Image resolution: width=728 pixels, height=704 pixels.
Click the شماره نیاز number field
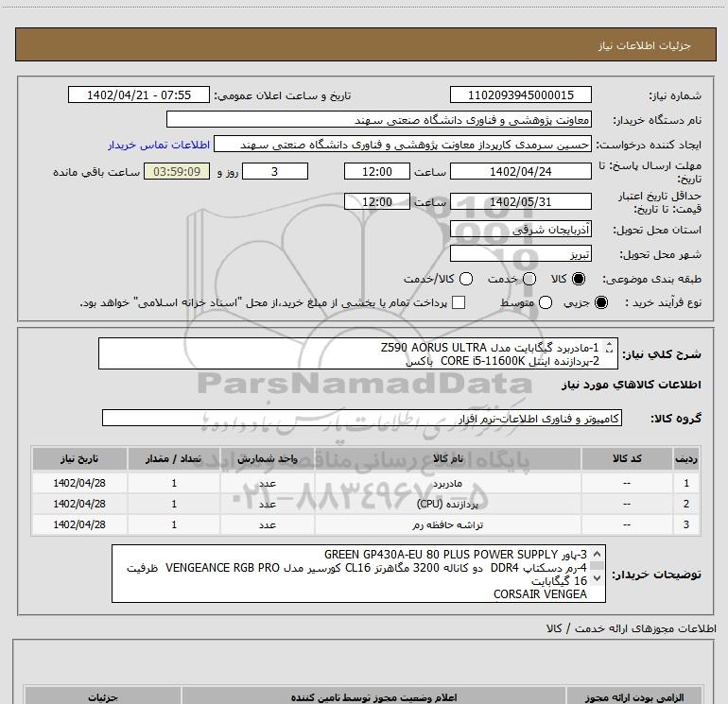click(x=520, y=94)
